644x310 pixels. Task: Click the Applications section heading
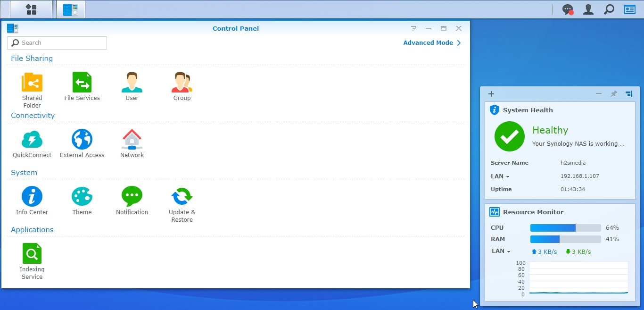click(x=32, y=230)
